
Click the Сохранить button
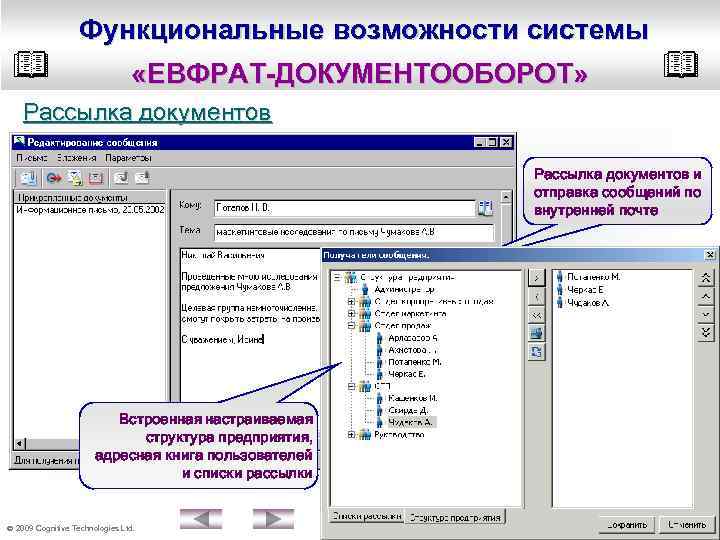(627, 525)
